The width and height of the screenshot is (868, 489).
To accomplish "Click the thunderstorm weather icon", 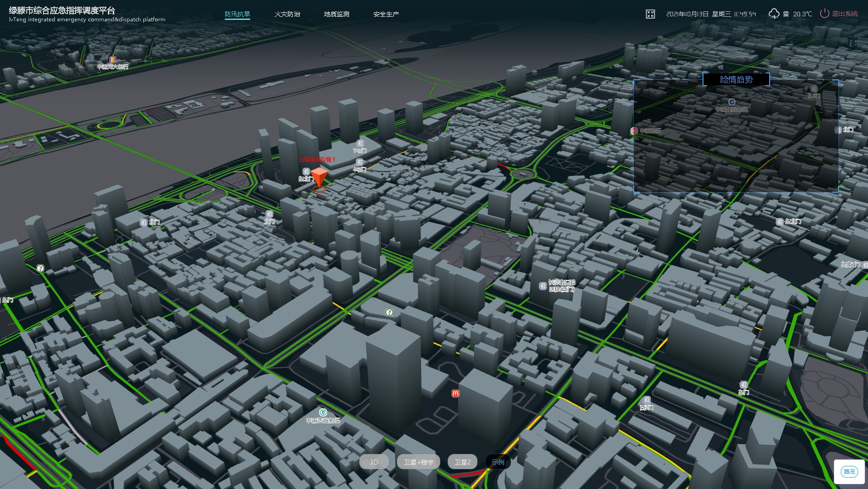I will click(774, 14).
